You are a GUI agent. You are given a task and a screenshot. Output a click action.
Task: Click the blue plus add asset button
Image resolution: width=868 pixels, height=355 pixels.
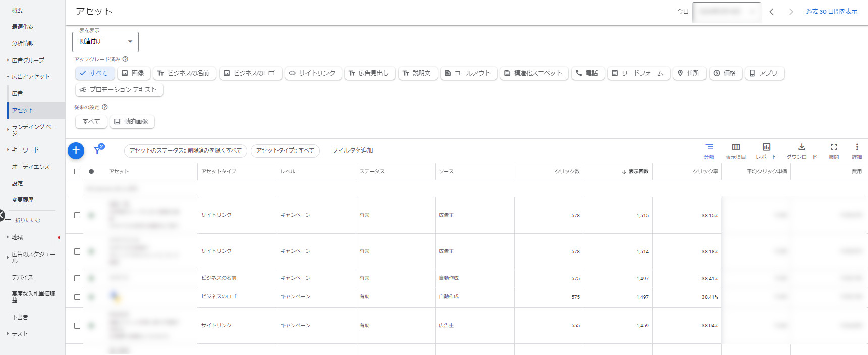[x=76, y=150]
